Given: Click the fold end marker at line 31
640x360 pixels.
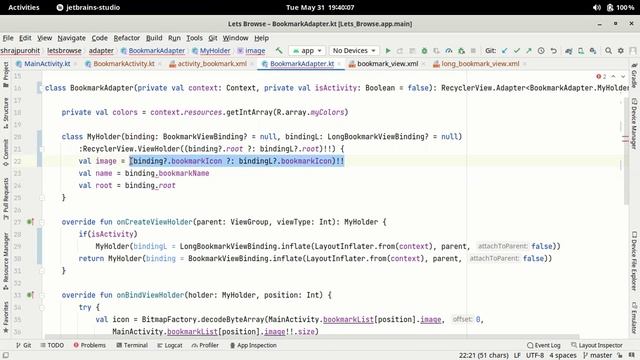Looking at the screenshot, I should [42, 271].
